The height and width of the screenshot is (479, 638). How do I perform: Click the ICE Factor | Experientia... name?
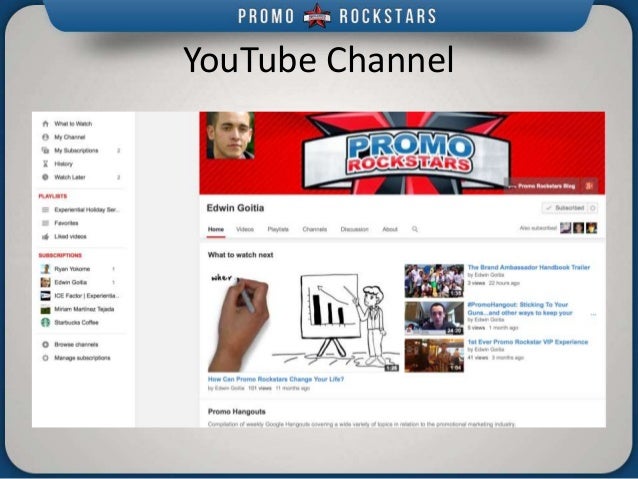coord(87,296)
